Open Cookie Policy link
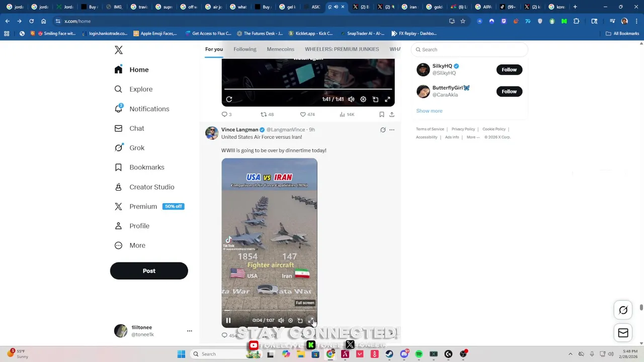Image resolution: width=644 pixels, height=362 pixels. click(x=494, y=129)
